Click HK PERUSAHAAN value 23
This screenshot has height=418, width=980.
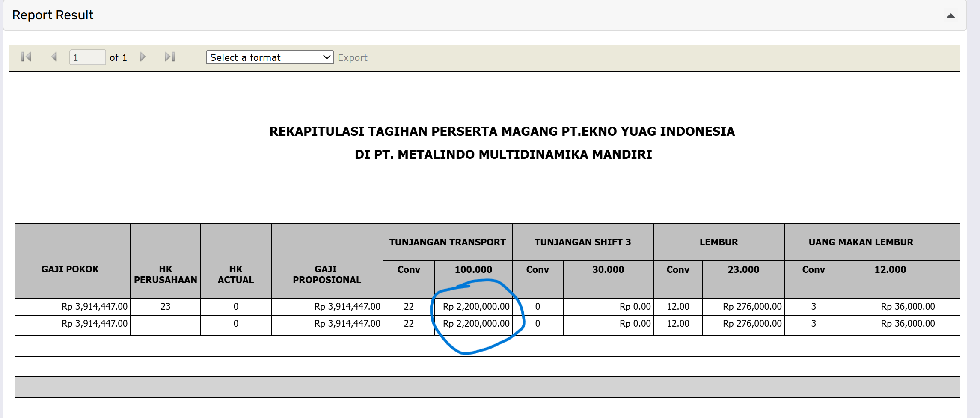166,307
